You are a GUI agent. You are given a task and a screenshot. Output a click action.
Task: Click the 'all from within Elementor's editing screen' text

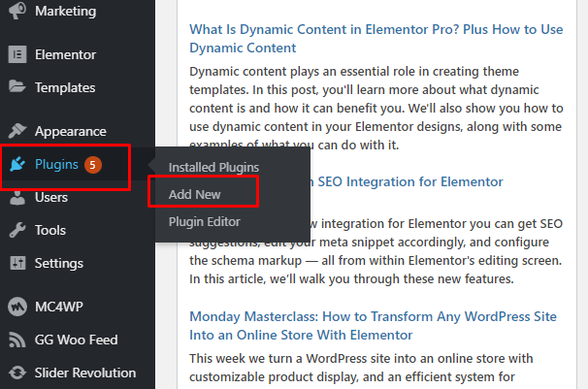pyautogui.click(x=441, y=260)
